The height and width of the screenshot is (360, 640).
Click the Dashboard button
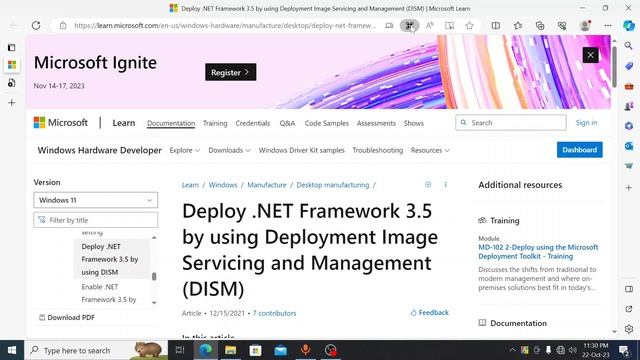(x=580, y=150)
